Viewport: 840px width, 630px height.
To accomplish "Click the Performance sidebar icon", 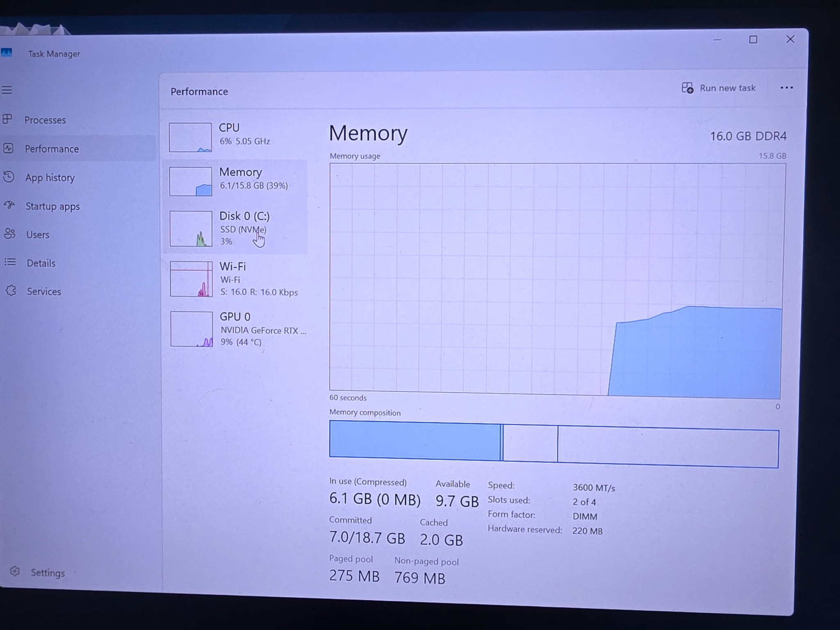I will [8, 148].
